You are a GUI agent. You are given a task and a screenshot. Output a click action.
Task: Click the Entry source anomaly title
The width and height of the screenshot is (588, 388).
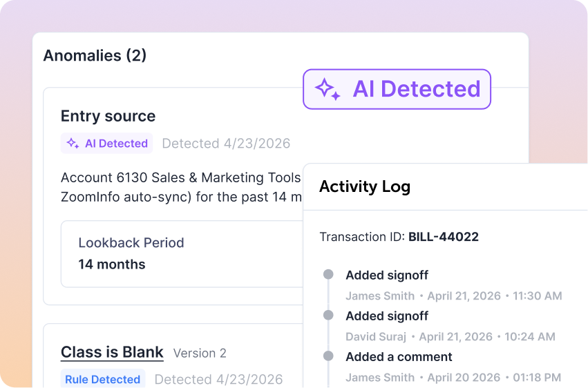(108, 116)
